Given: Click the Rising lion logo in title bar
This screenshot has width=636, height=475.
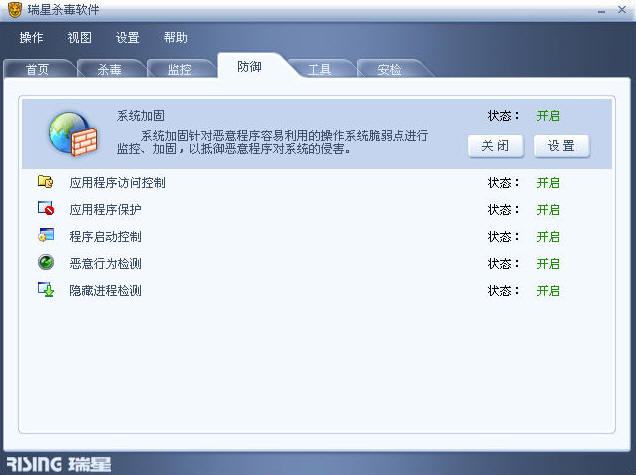Looking at the screenshot, I should pyautogui.click(x=15, y=10).
